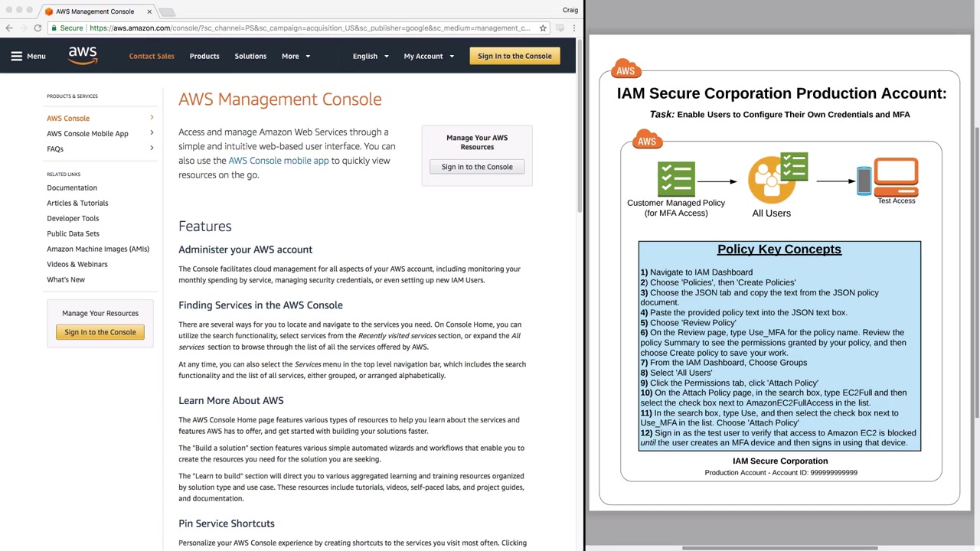Go back using the browser back arrow
The height and width of the screenshot is (551, 980).
(x=9, y=28)
